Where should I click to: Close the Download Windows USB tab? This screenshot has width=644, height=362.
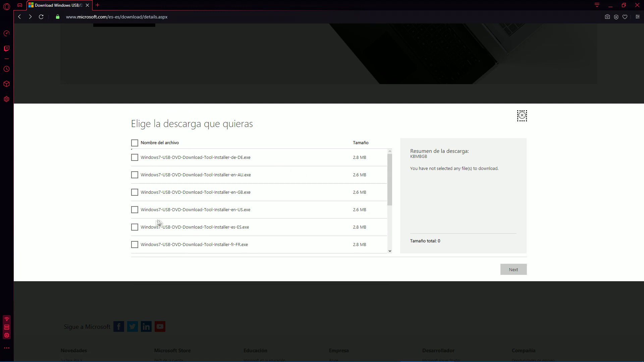pyautogui.click(x=88, y=5)
